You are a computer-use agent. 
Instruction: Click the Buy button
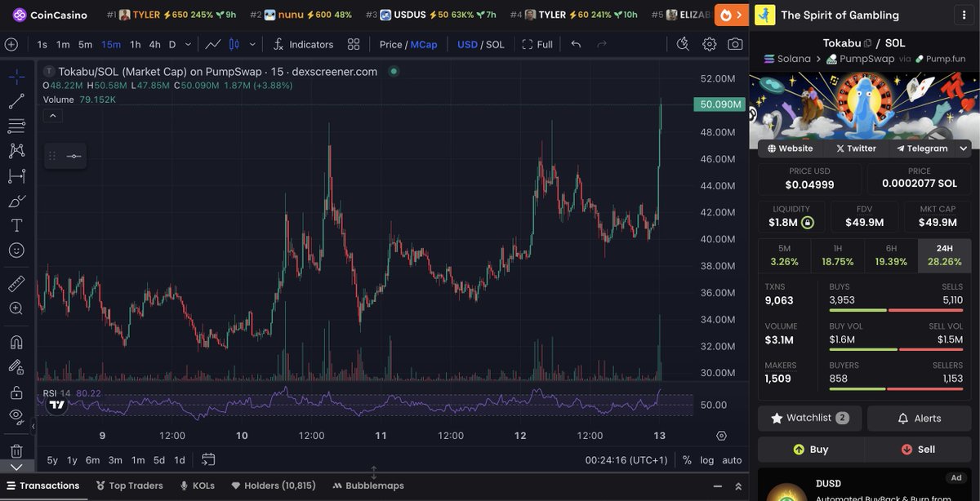(811, 450)
